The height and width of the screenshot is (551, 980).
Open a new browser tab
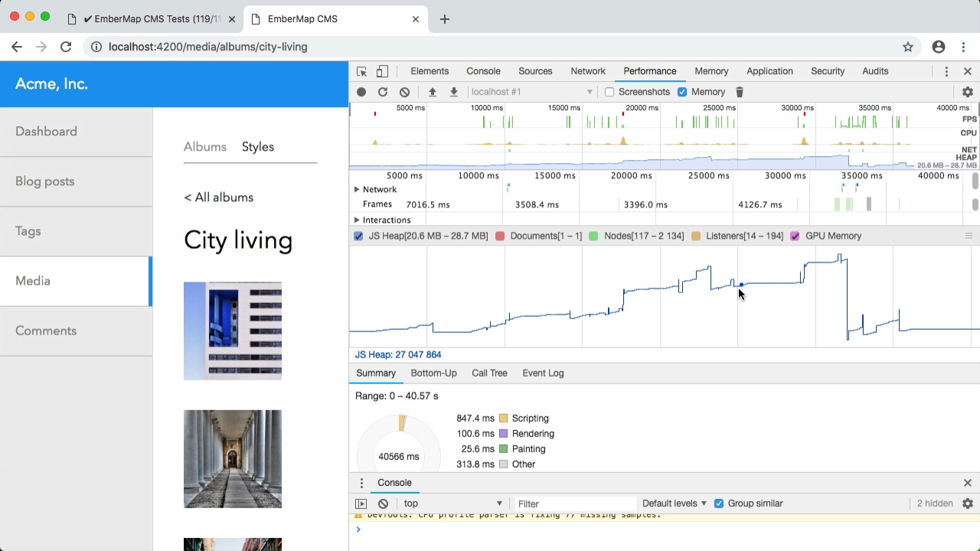445,19
